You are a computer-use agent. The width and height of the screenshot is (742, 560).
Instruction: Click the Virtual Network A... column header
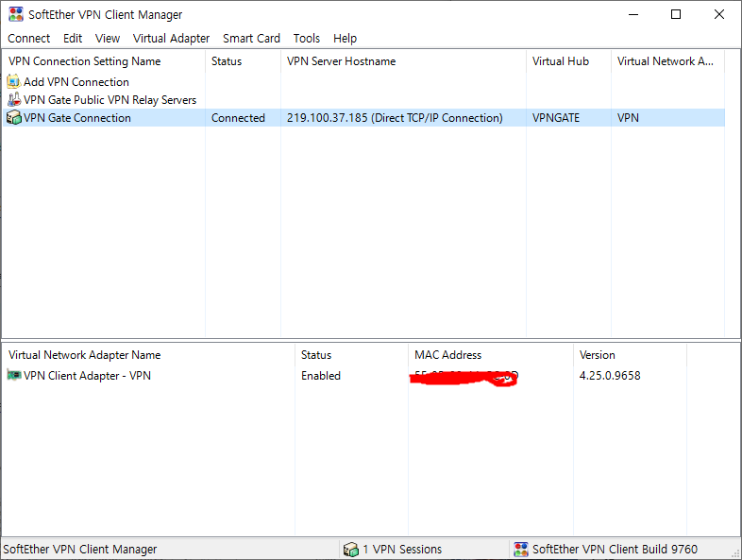point(667,61)
